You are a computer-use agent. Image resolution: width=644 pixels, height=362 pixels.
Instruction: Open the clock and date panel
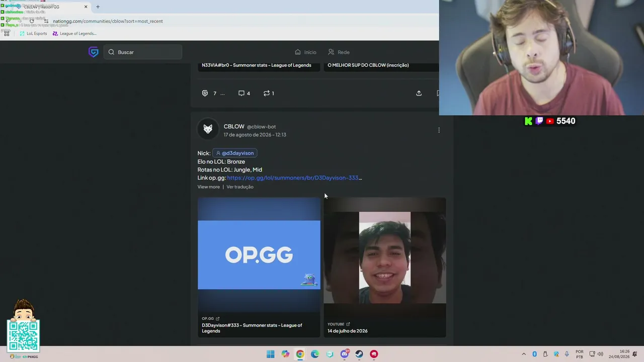[x=619, y=354]
